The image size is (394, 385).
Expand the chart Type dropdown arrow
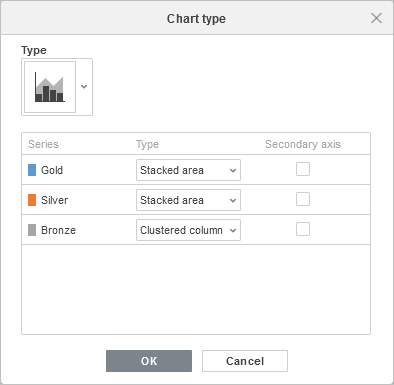click(84, 87)
